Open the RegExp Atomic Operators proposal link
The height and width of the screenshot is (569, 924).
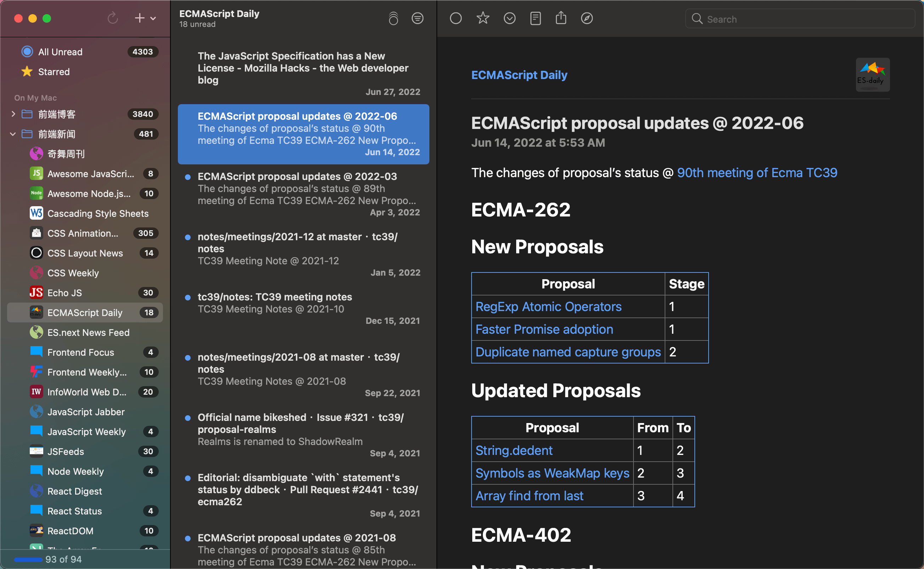coord(548,306)
